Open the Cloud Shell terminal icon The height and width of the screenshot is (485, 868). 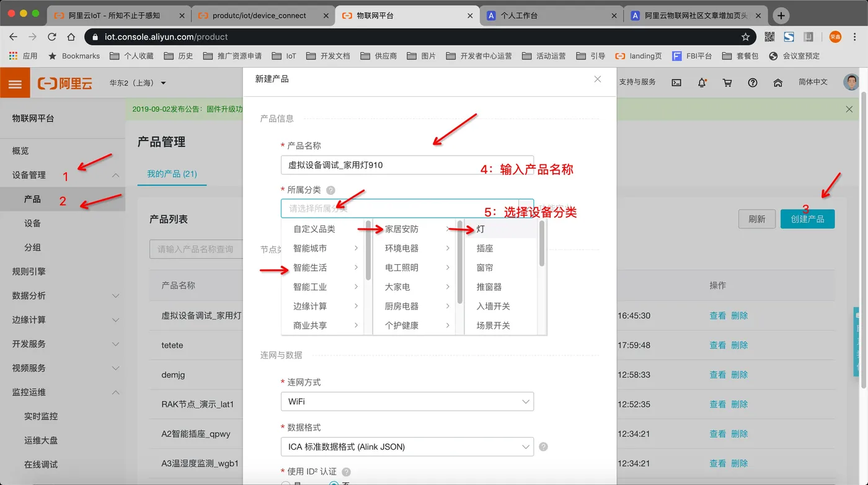(677, 82)
